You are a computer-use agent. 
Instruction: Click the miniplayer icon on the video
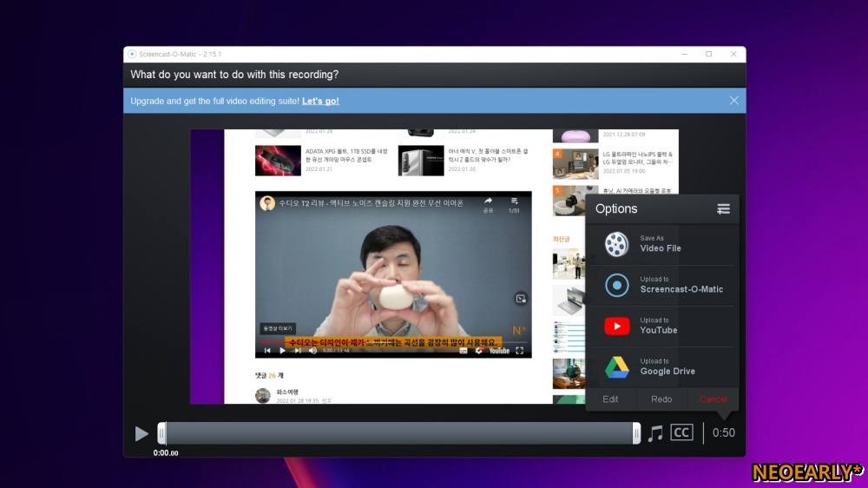pos(521,299)
